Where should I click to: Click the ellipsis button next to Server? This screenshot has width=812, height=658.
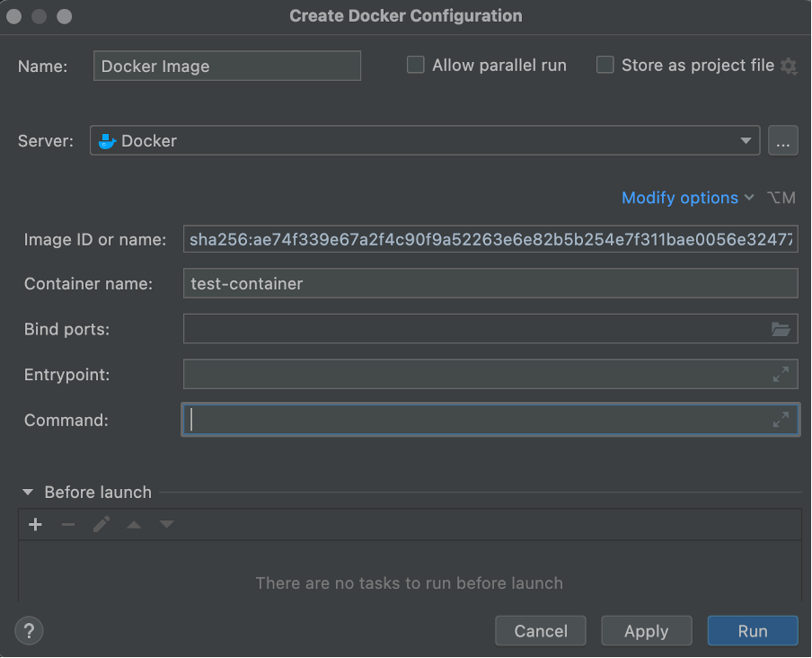coord(782,141)
